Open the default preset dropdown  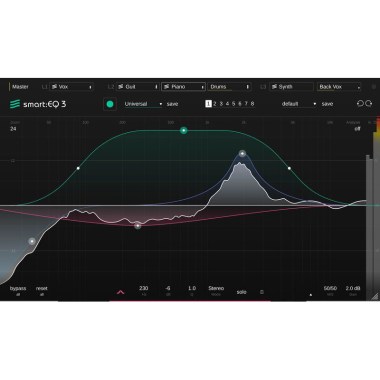(299, 104)
